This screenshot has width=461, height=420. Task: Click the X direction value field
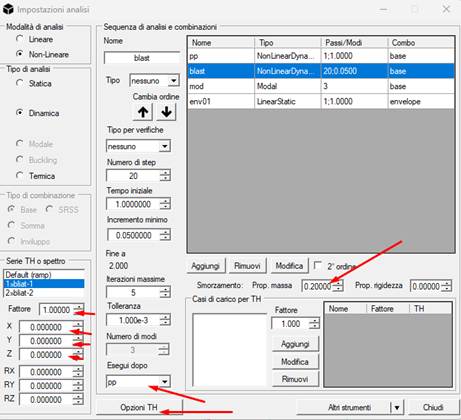(46, 327)
